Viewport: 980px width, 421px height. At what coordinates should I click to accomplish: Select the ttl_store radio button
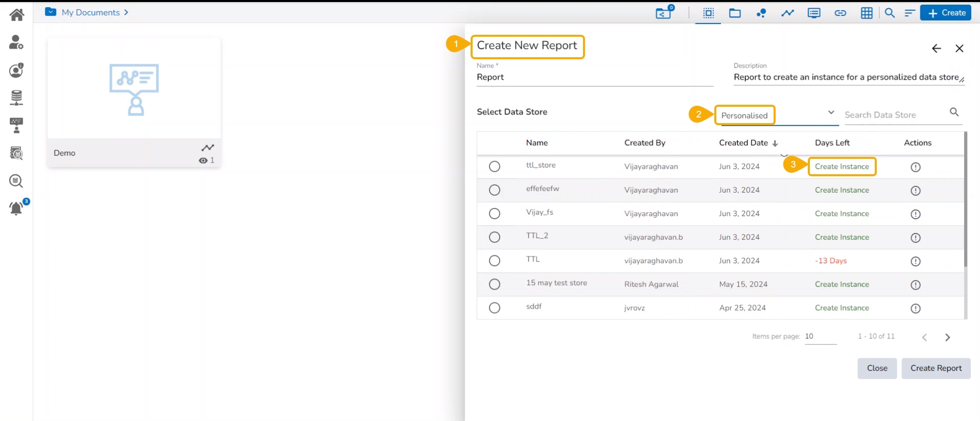(x=494, y=167)
